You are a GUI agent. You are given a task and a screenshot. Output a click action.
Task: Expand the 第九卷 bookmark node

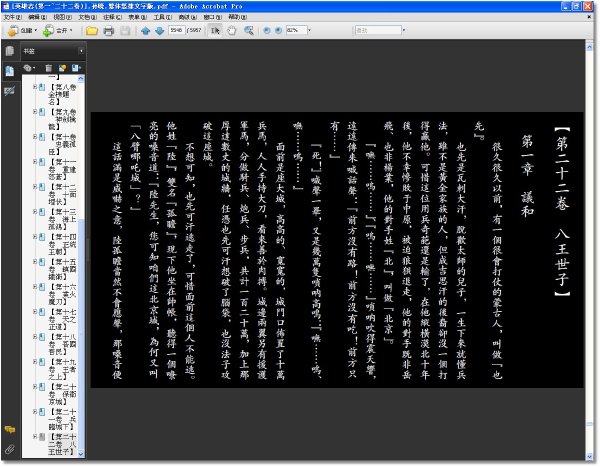tap(34, 112)
